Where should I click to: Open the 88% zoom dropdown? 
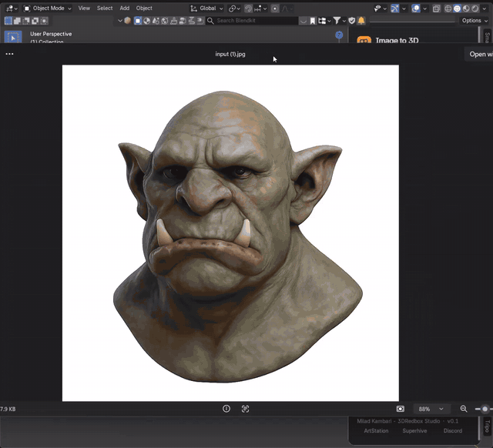[431, 409]
